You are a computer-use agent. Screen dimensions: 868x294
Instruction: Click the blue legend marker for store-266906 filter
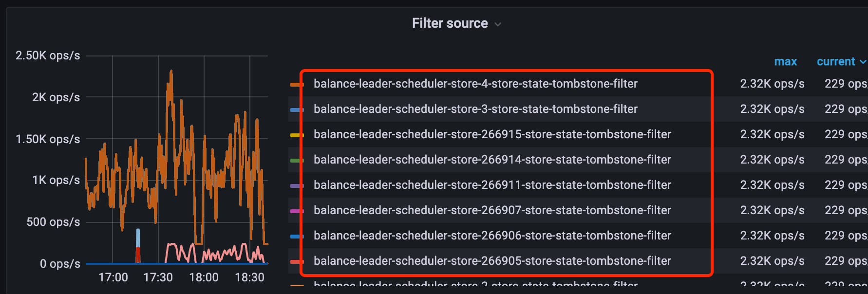pyautogui.click(x=297, y=235)
